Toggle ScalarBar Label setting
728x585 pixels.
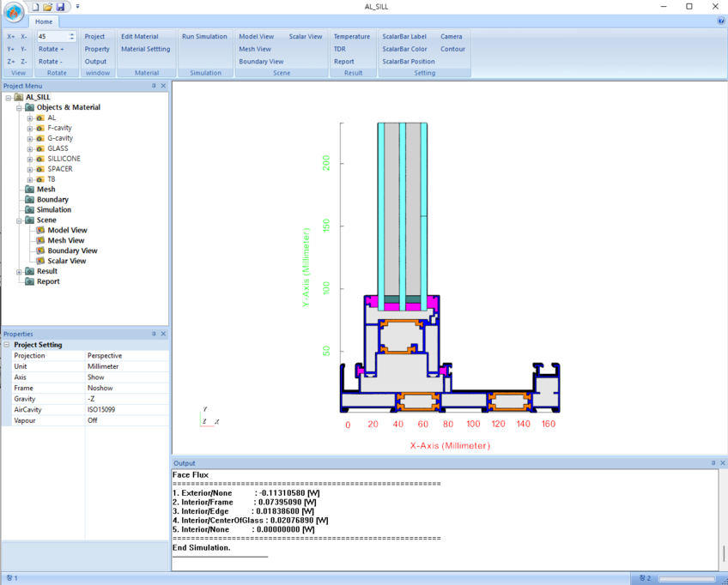click(404, 36)
